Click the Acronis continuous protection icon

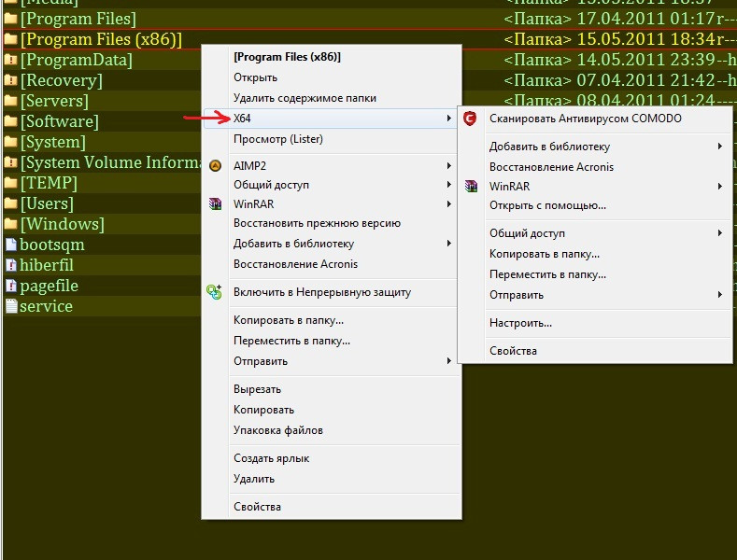(x=214, y=292)
